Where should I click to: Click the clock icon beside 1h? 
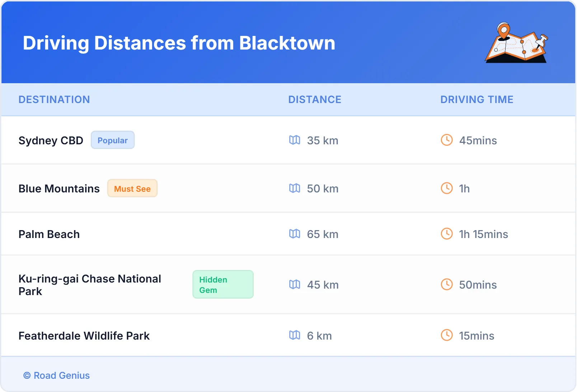point(447,188)
